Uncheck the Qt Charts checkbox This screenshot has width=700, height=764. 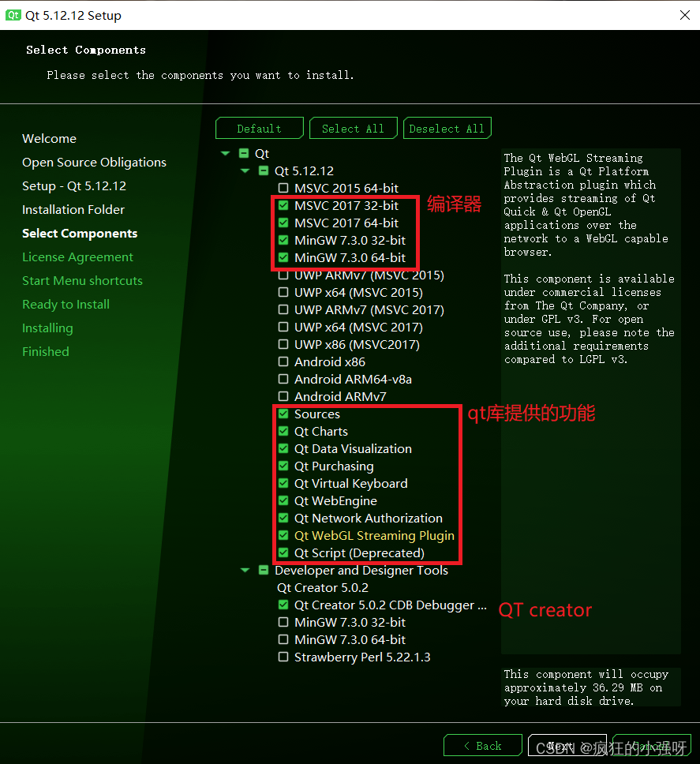283,431
